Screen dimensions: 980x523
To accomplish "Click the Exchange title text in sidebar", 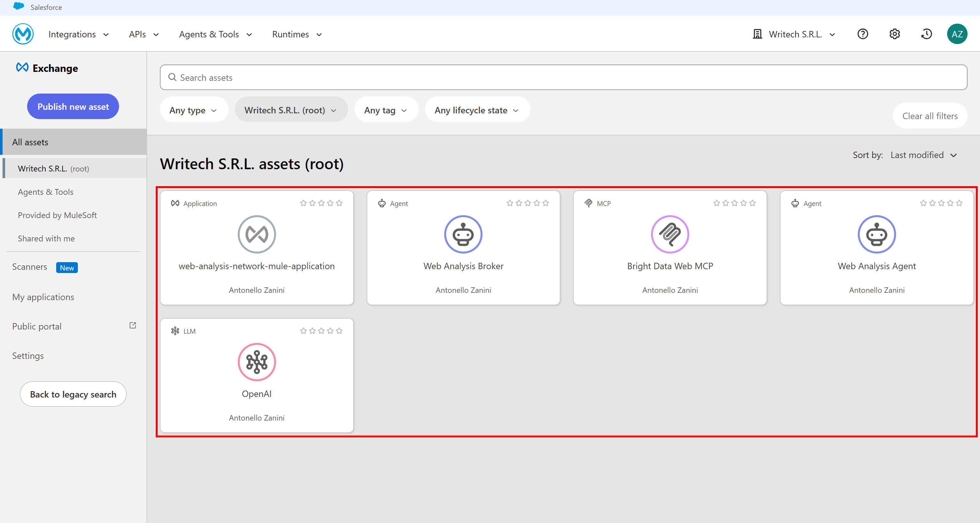I will point(55,68).
